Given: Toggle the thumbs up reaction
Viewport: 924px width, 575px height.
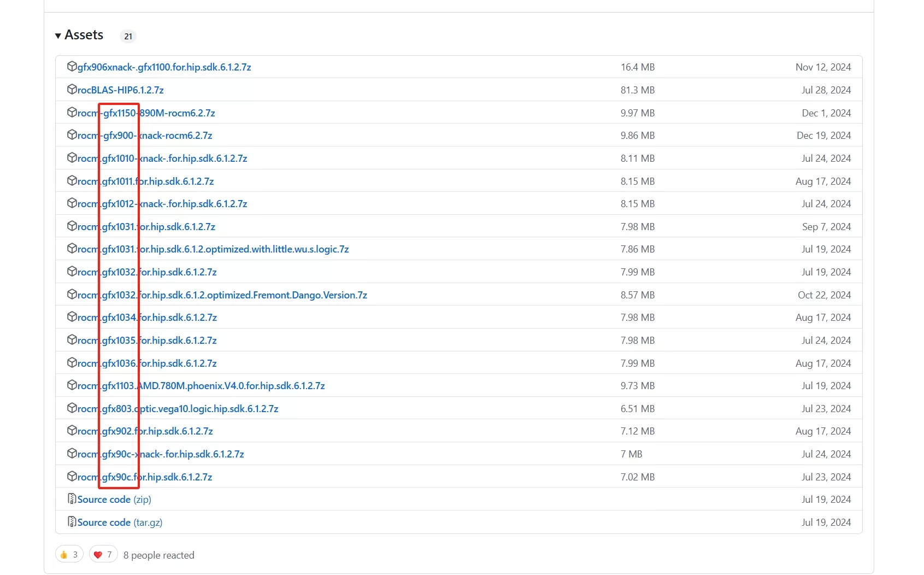Looking at the screenshot, I should 69,554.
